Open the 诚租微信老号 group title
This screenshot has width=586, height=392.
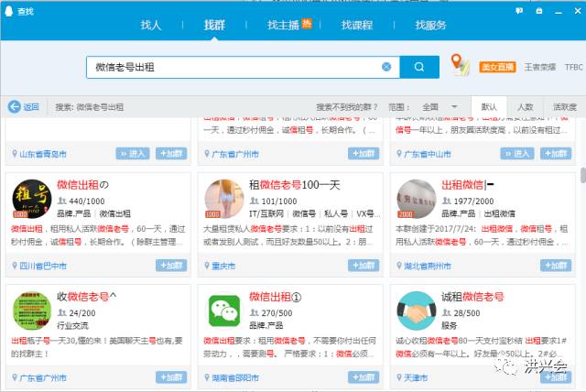tap(472, 297)
